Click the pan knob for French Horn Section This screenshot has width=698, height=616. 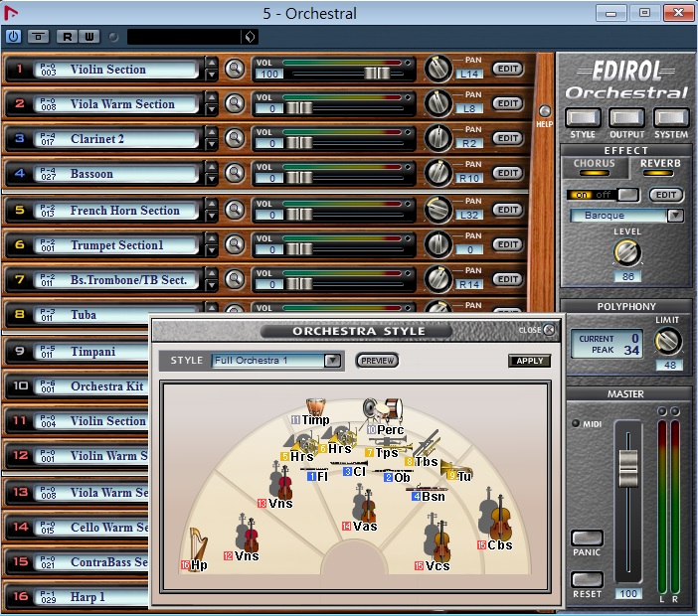click(x=438, y=210)
